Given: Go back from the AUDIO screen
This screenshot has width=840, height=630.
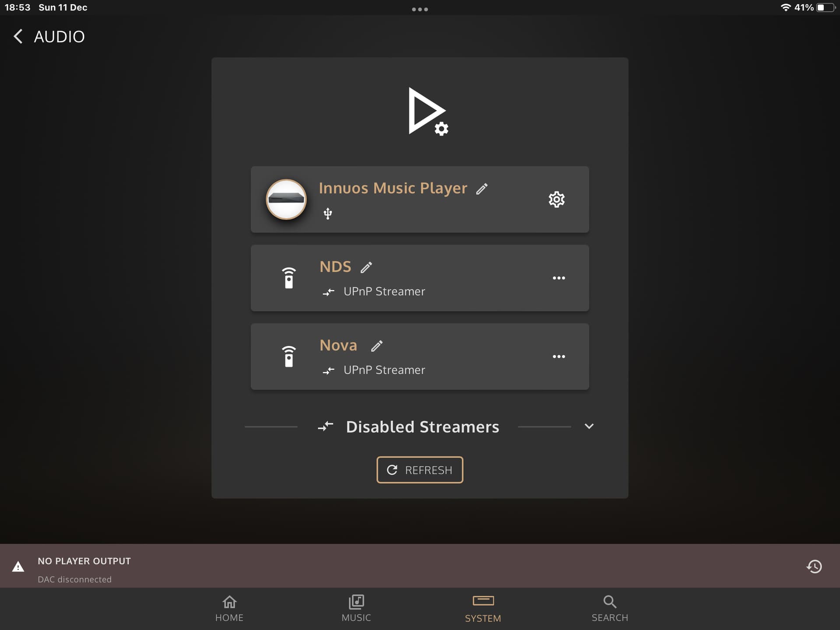Looking at the screenshot, I should pyautogui.click(x=18, y=36).
